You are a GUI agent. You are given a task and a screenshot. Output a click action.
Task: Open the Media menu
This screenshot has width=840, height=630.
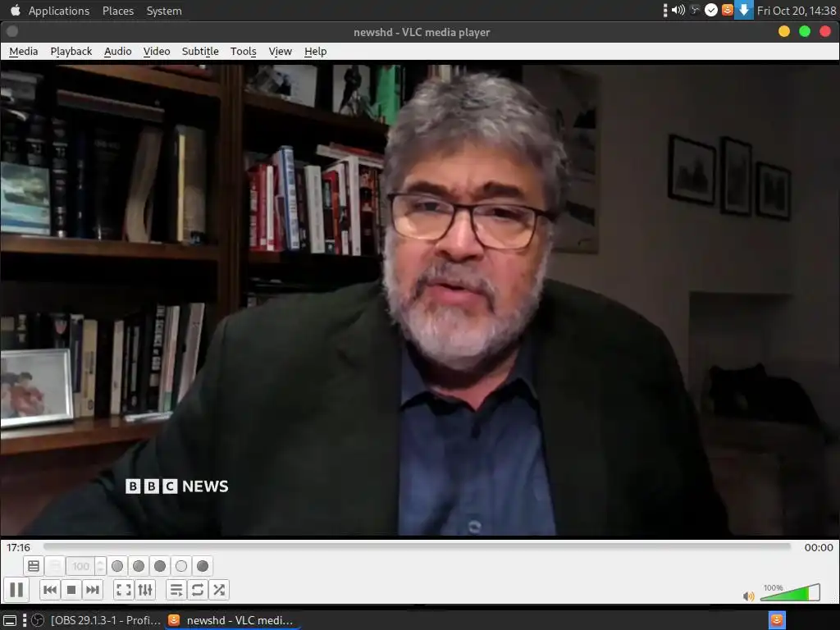pyautogui.click(x=24, y=52)
